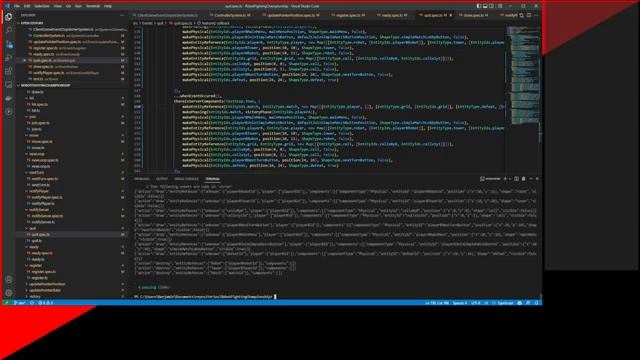Collapse the Open Editors section
The image size is (640, 360).
point(32,23)
